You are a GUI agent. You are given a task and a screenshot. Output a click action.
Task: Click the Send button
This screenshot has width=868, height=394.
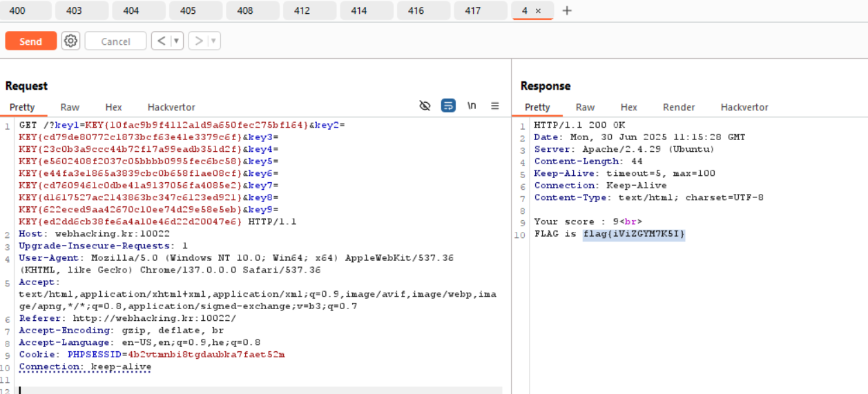[30, 41]
